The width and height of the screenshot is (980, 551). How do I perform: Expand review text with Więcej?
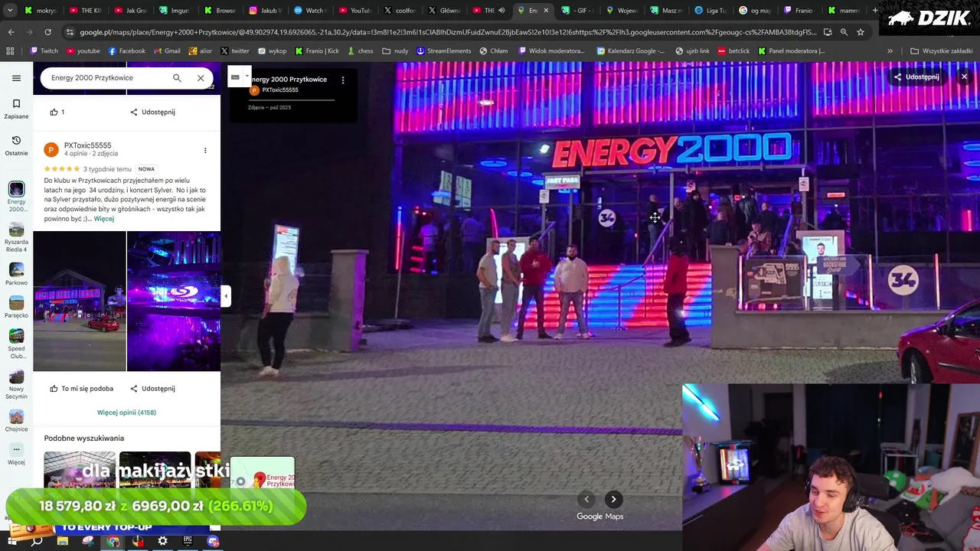pos(104,219)
